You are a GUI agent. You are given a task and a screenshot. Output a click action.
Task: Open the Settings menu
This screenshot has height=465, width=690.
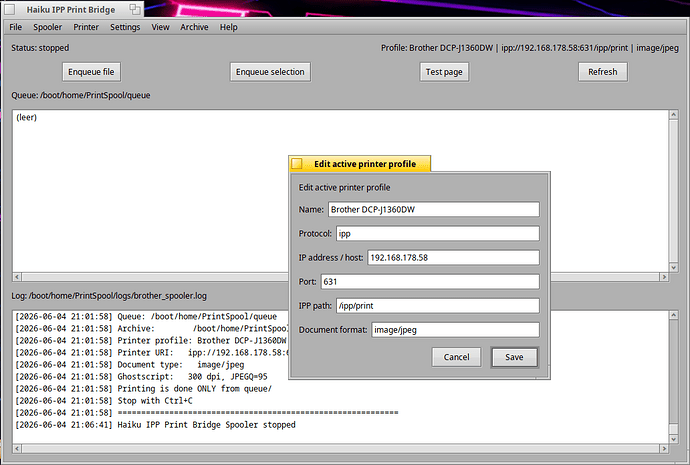(x=125, y=27)
